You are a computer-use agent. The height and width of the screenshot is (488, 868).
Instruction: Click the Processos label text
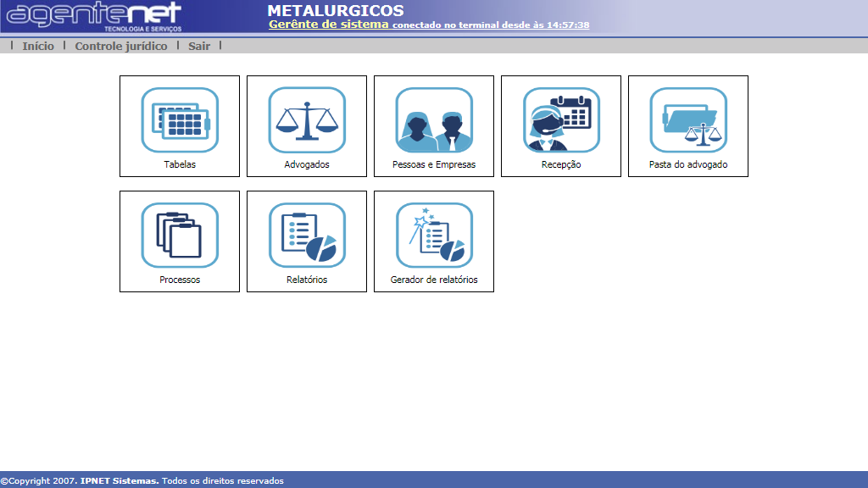(180, 280)
